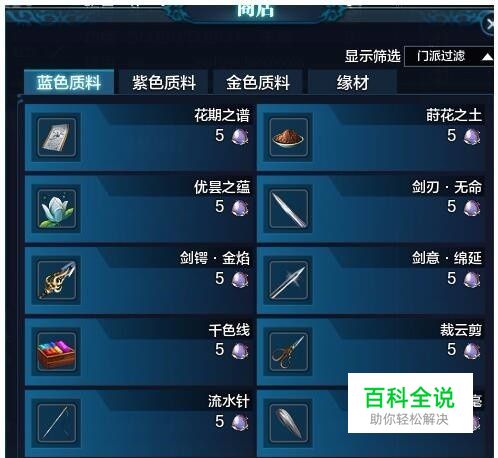The width and height of the screenshot is (498, 458).
Task: Click the purple gem price icon under 花期之谱
Action: tap(240, 137)
